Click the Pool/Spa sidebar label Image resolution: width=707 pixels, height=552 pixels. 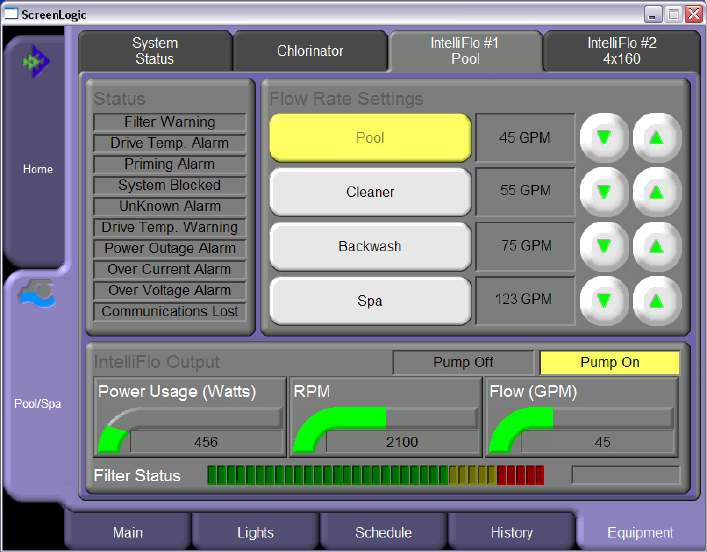click(37, 404)
